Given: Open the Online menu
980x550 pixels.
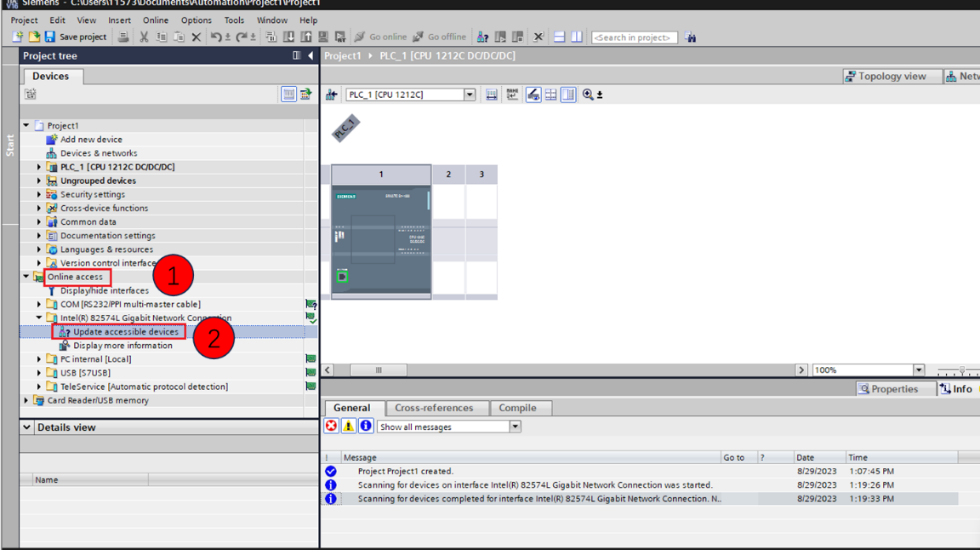Looking at the screenshot, I should 156,20.
